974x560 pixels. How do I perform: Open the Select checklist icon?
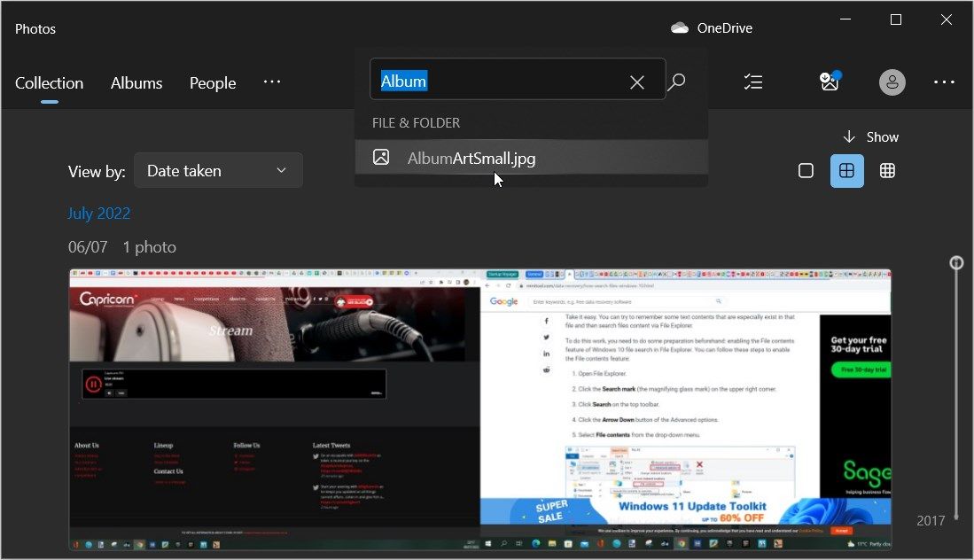[752, 82]
